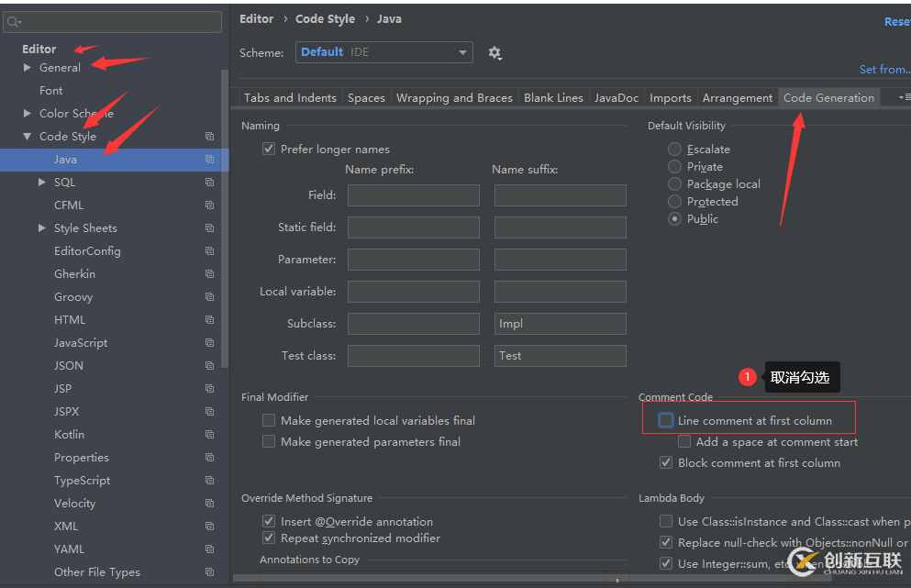Viewport: 911px width, 588px height.
Task: Expand the SQL tree node
Action: pyautogui.click(x=42, y=183)
